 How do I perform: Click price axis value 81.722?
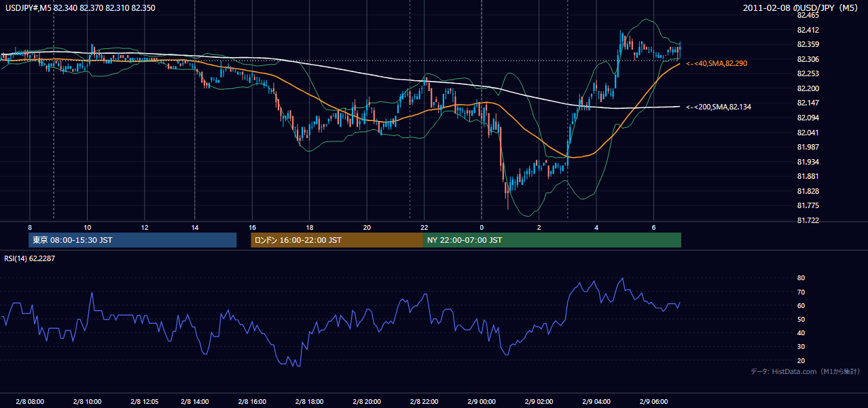pyautogui.click(x=808, y=220)
